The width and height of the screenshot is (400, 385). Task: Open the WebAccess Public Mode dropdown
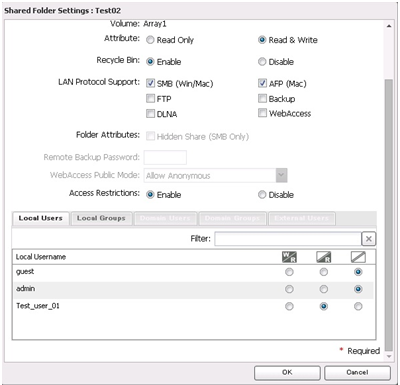click(x=281, y=175)
